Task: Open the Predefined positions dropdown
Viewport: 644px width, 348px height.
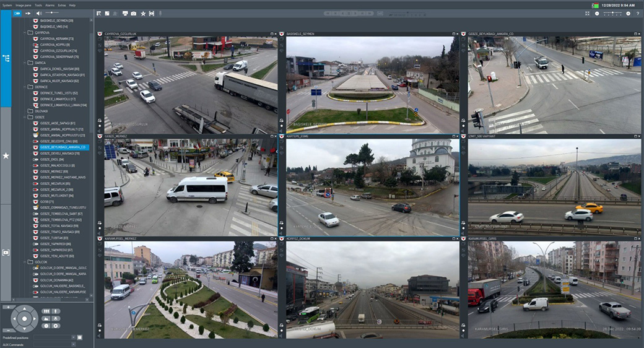Action: point(72,337)
